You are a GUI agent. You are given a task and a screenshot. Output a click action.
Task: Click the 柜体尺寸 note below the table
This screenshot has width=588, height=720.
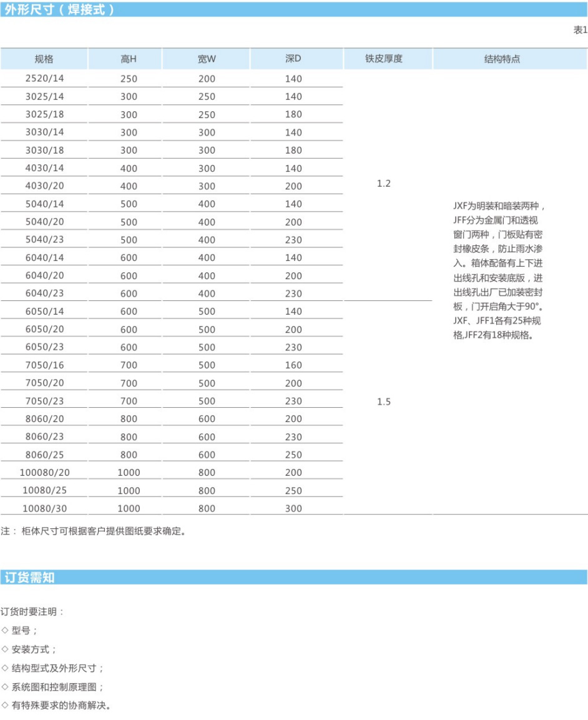click(94, 532)
